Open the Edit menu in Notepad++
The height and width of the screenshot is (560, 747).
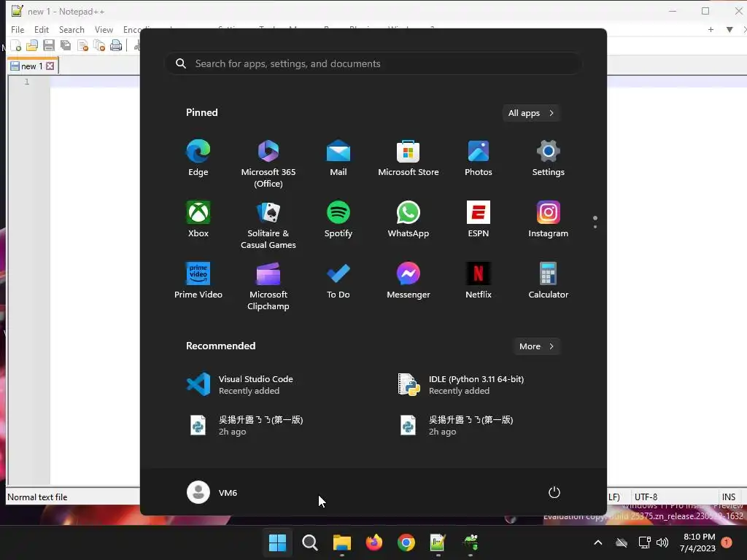coord(42,29)
